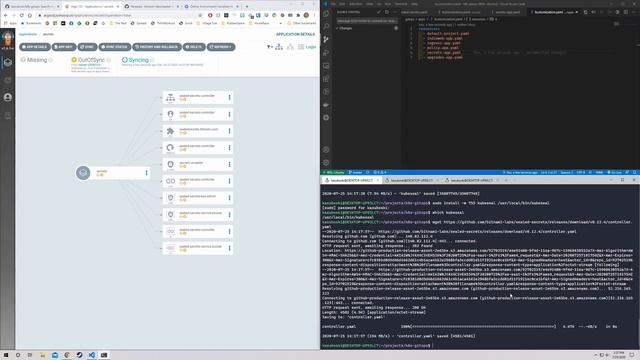
Task: Bookmark this page with star icon
Action: 200,15
